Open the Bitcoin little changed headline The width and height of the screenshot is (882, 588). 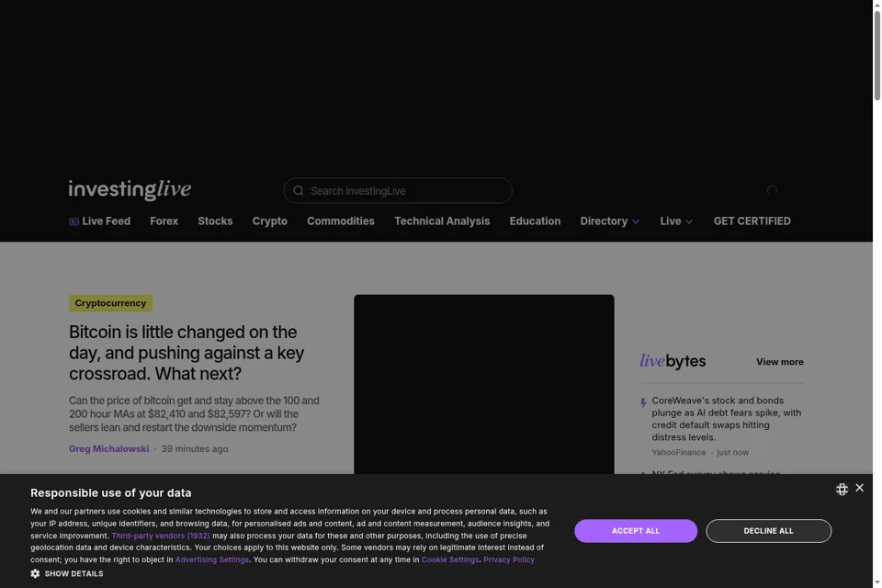coord(187,353)
